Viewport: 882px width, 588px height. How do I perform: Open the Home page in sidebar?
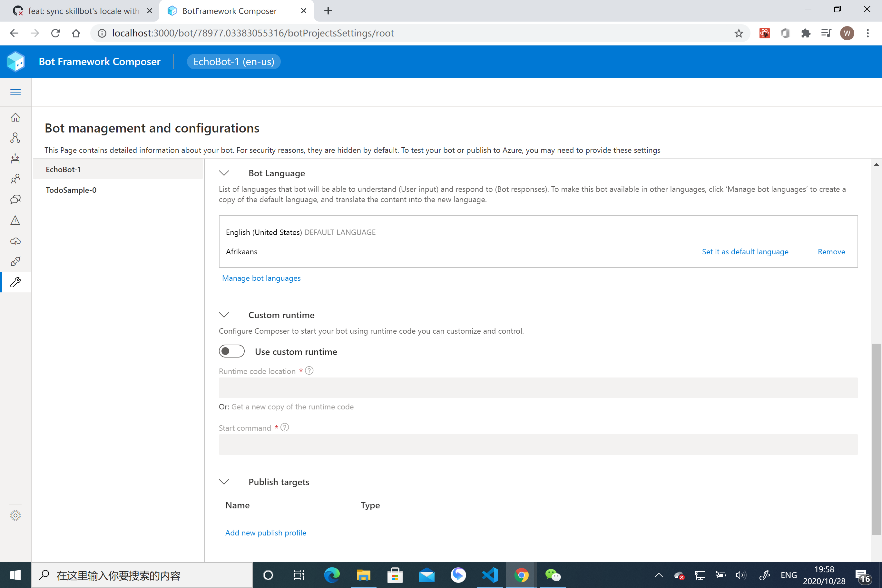[15, 117]
